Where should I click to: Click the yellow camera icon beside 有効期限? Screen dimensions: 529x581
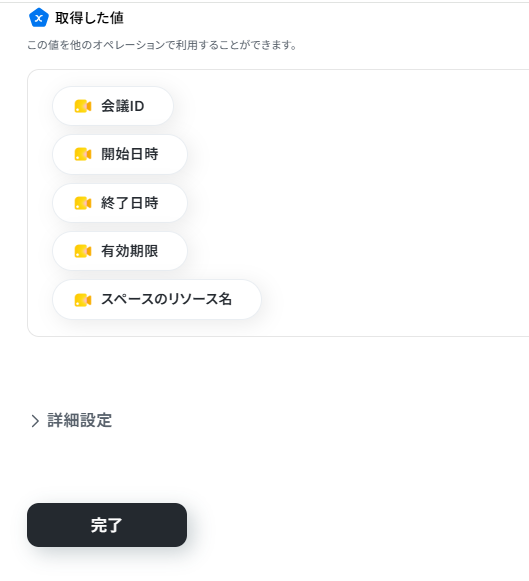pyautogui.click(x=83, y=251)
